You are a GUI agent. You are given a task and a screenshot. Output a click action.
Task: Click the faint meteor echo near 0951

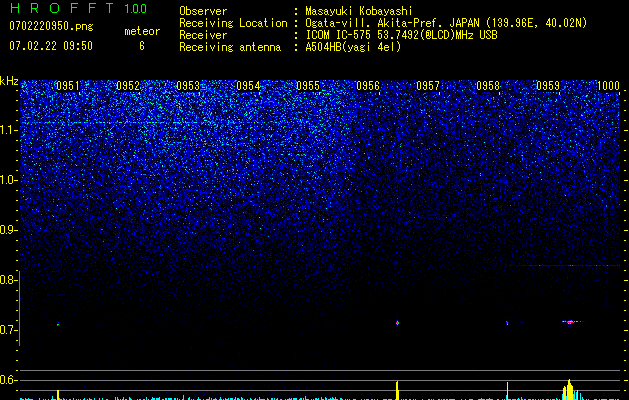[x=58, y=324]
